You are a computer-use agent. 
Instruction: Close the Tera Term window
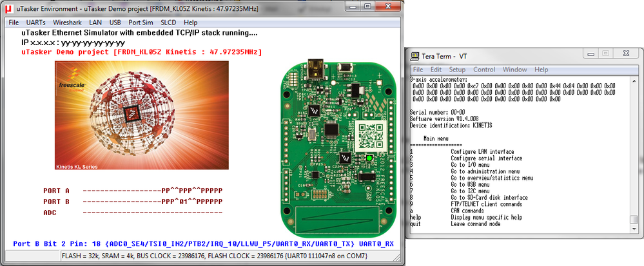pos(626,53)
